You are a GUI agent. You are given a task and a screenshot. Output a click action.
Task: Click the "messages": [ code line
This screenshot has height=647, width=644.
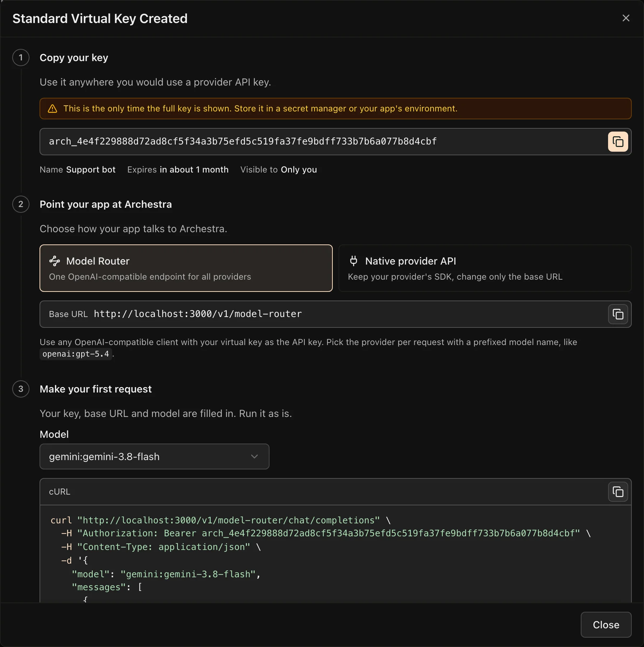(x=107, y=587)
